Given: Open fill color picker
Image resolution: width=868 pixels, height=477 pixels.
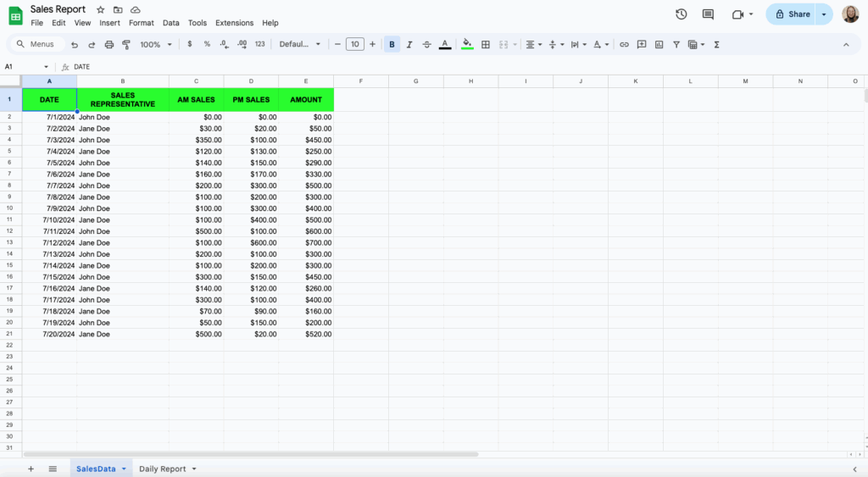Looking at the screenshot, I should (467, 44).
